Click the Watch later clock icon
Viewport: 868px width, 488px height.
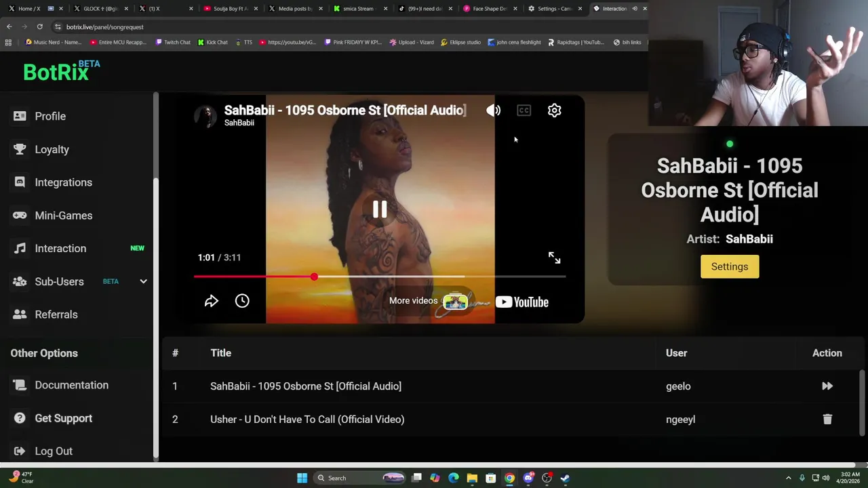pos(242,301)
